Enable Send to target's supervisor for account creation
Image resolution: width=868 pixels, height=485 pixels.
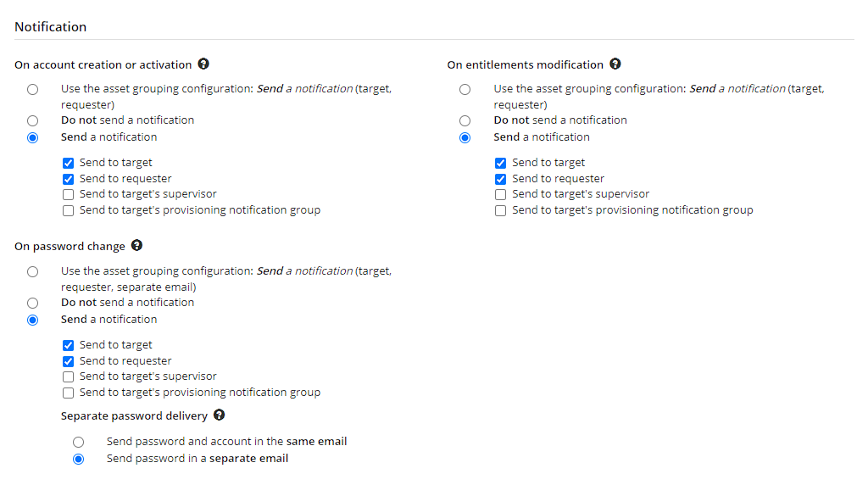click(x=68, y=194)
